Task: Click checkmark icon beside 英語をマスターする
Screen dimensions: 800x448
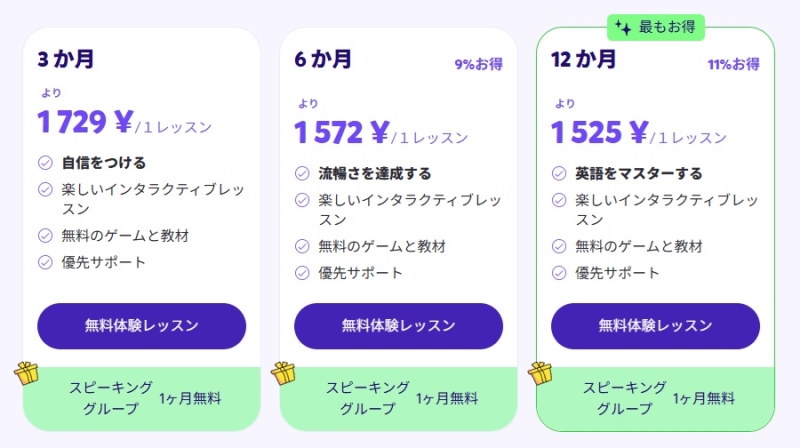Action: click(559, 173)
